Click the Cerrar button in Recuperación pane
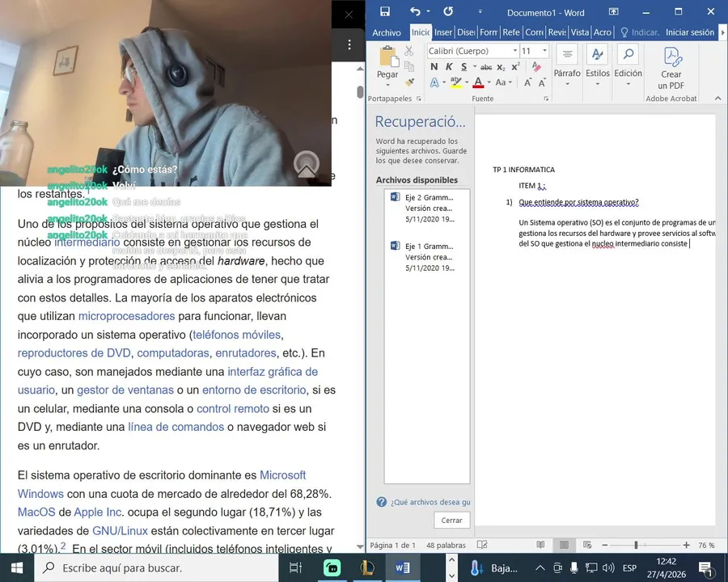Viewport: 728px width, 582px height. pos(451,521)
